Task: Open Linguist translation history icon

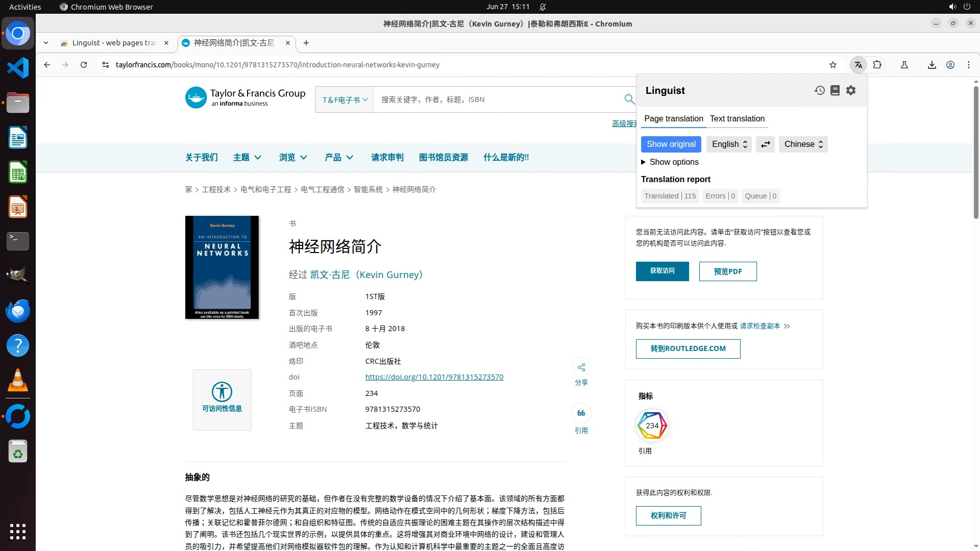Action: click(x=819, y=90)
